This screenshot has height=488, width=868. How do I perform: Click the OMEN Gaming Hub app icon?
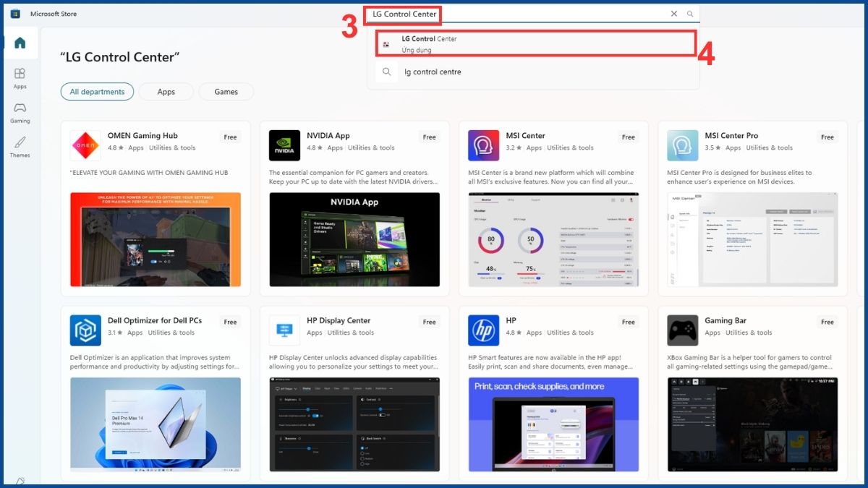(85, 145)
